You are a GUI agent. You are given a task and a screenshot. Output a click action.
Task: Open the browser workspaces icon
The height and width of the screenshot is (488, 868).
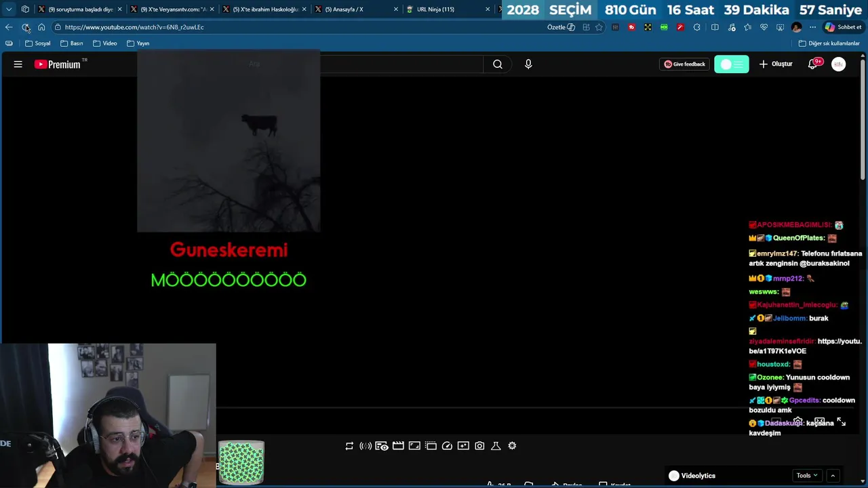click(25, 9)
